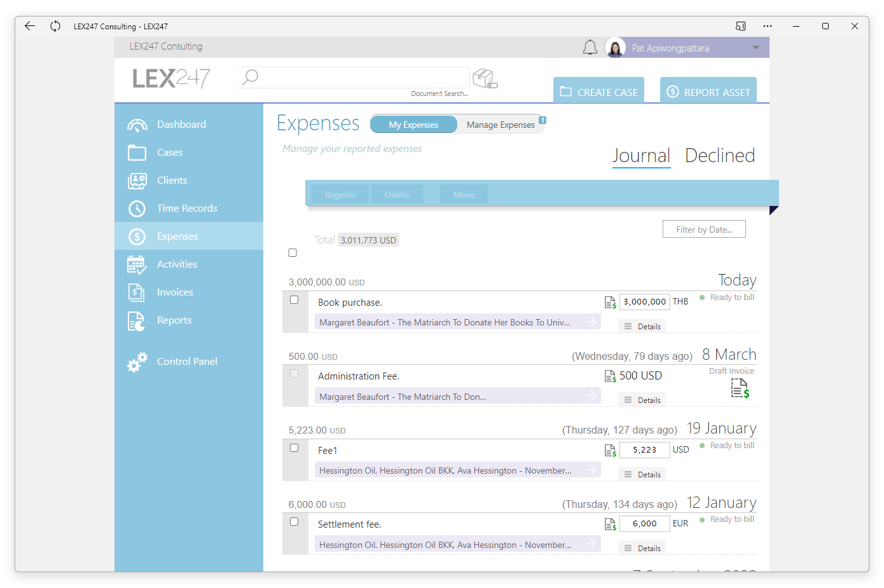Viewport: 884px width, 588px height.
Task: Click the sync refresh icon in the title bar
Action: (55, 26)
